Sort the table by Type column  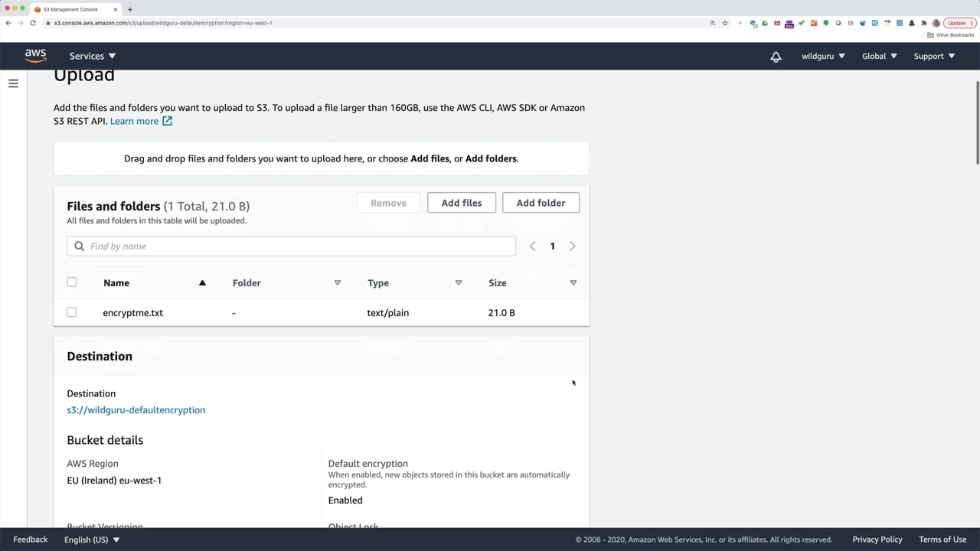pyautogui.click(x=414, y=283)
